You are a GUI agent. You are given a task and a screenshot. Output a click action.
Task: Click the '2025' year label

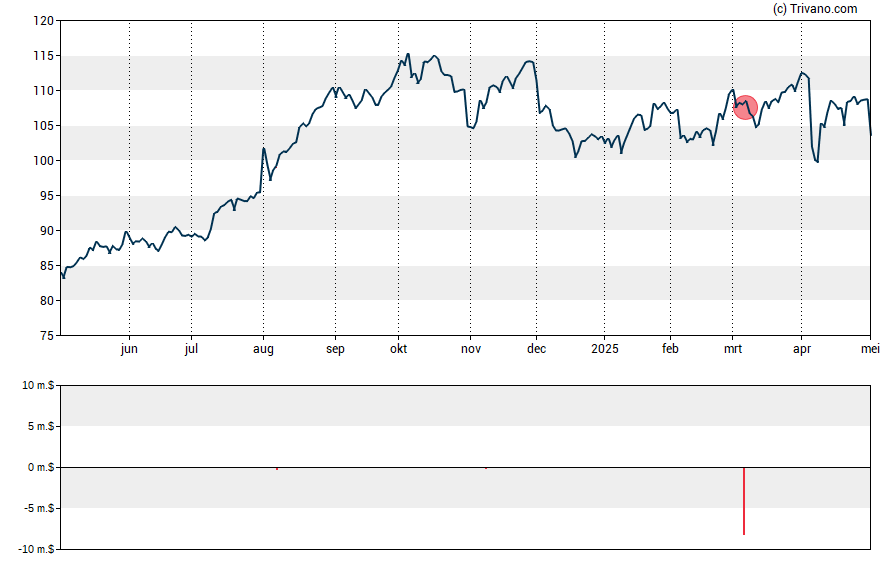[x=605, y=349]
